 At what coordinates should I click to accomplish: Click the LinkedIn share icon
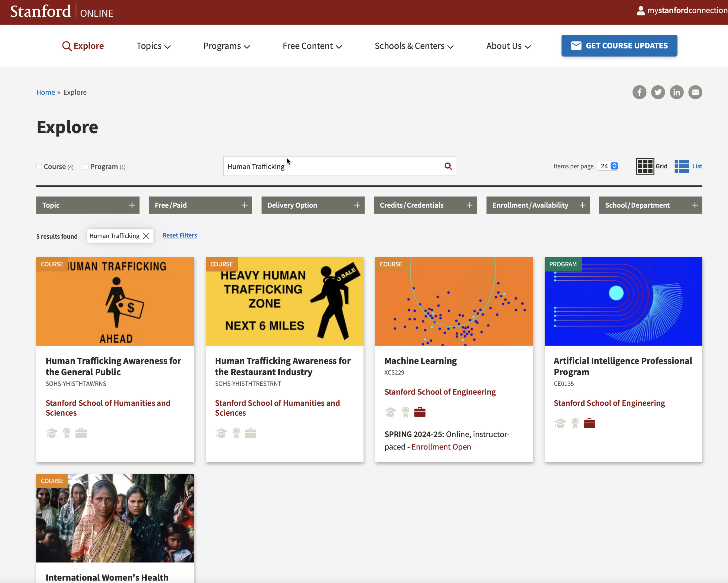pyautogui.click(x=676, y=92)
